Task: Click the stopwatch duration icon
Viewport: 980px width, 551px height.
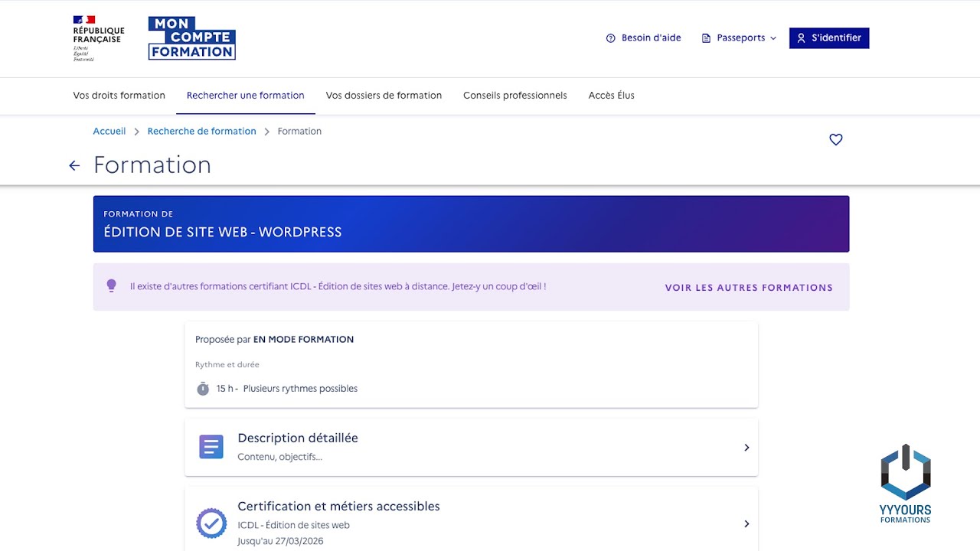Action: (203, 389)
